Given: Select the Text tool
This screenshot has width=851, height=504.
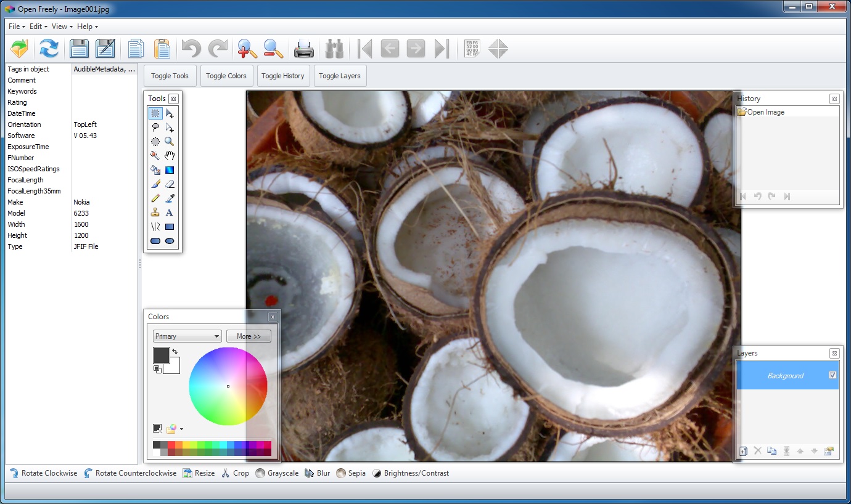Looking at the screenshot, I should point(170,213).
